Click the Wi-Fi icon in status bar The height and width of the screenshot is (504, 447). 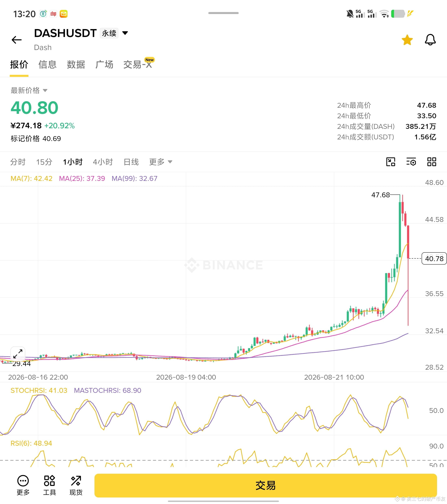(384, 14)
